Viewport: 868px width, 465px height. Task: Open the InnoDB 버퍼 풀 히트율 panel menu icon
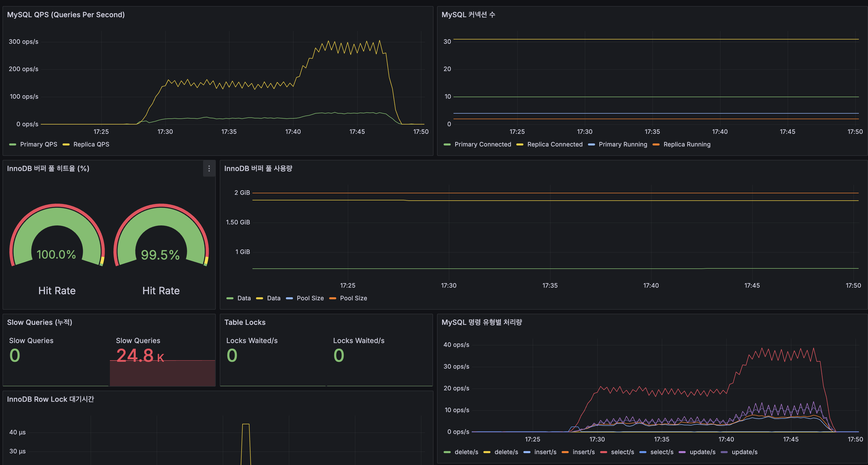tap(209, 168)
